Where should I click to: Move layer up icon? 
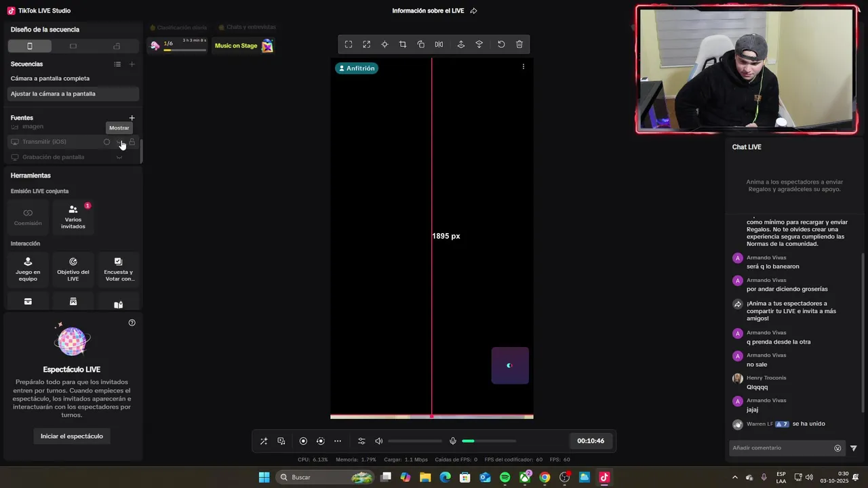pyautogui.click(x=461, y=45)
